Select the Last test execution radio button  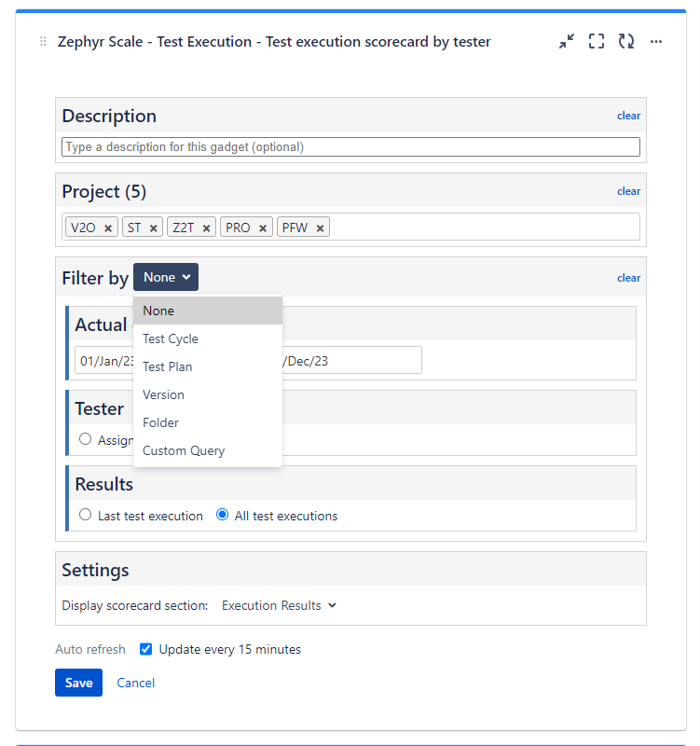85,515
